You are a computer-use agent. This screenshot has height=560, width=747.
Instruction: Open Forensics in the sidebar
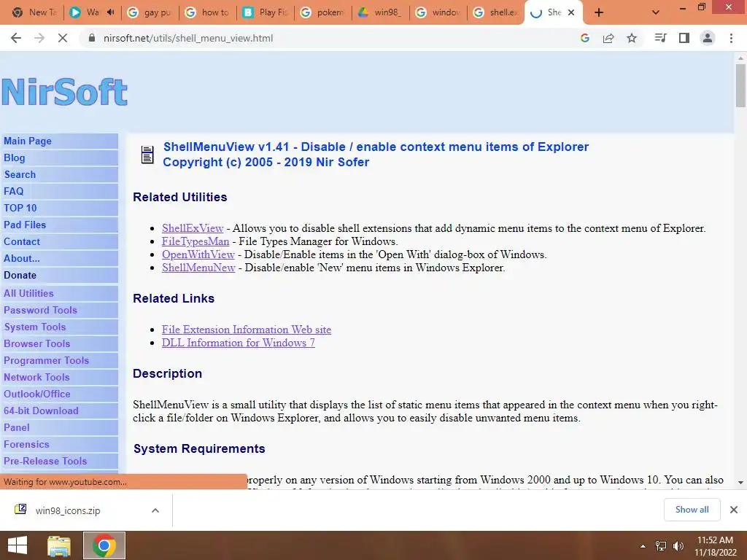click(59, 444)
